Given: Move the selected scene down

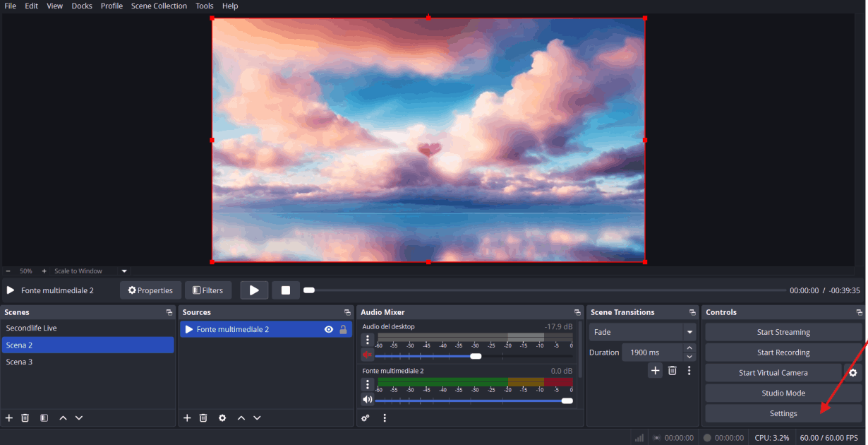Looking at the screenshot, I should (79, 418).
